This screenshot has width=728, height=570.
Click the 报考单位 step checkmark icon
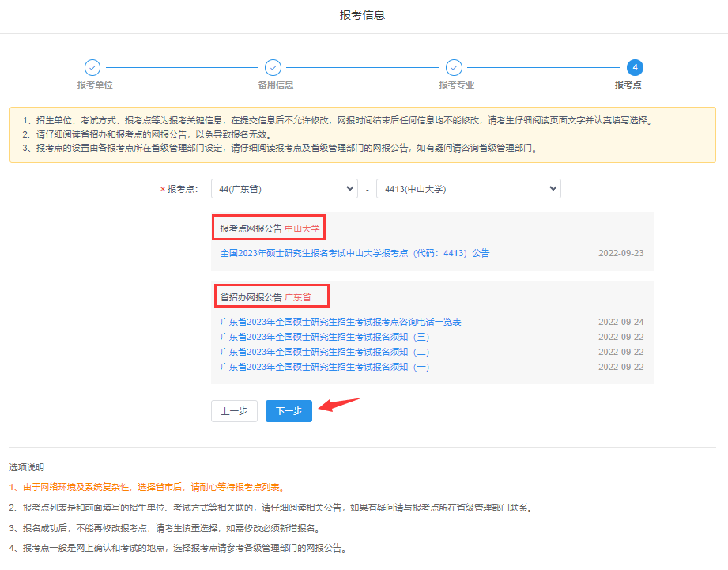[x=92, y=68]
